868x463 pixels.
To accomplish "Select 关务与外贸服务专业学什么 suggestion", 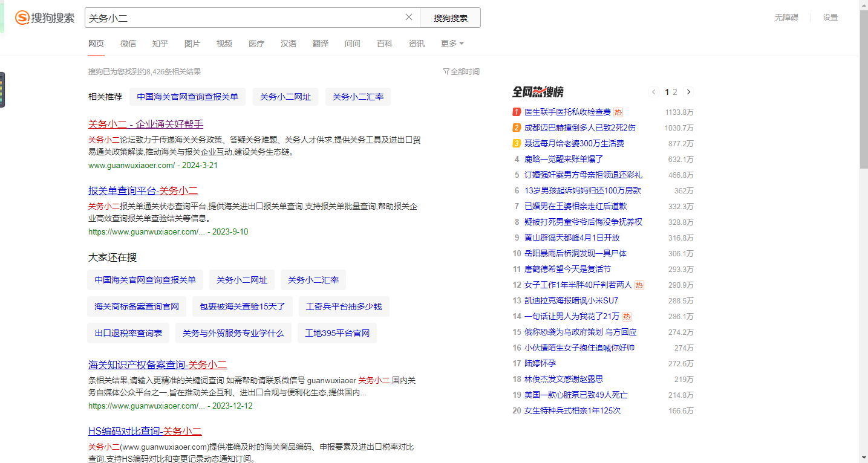I will pos(233,333).
